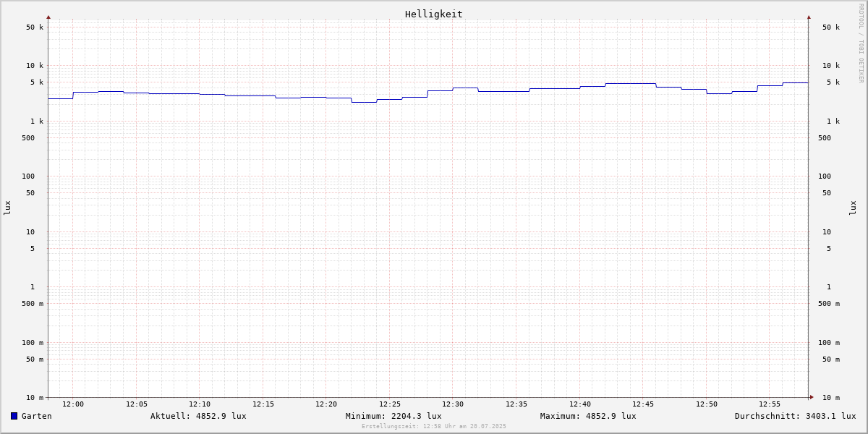
Task: Click the Aktuell: 4852.9 lux value
Action: tap(198, 416)
